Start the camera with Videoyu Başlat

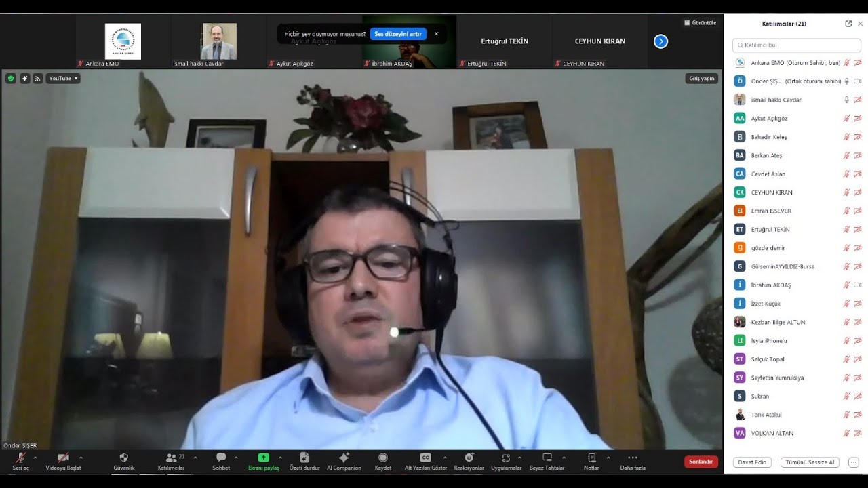63,462
